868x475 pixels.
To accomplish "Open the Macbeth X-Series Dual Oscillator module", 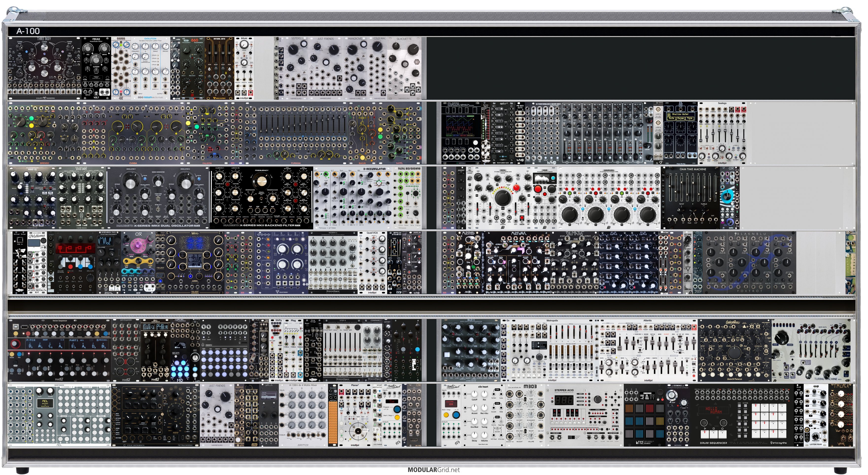I will (x=158, y=198).
